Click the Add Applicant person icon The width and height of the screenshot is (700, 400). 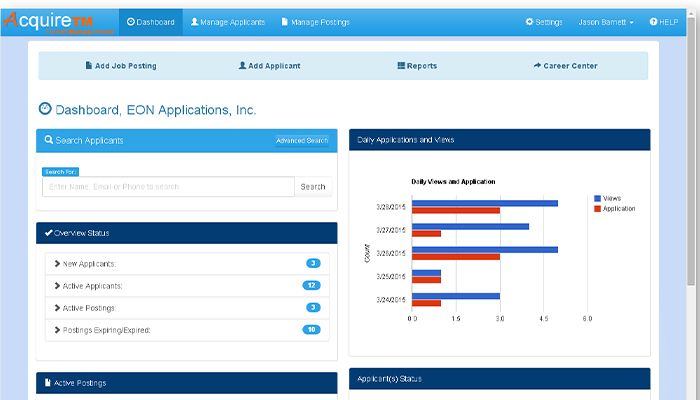(x=242, y=66)
